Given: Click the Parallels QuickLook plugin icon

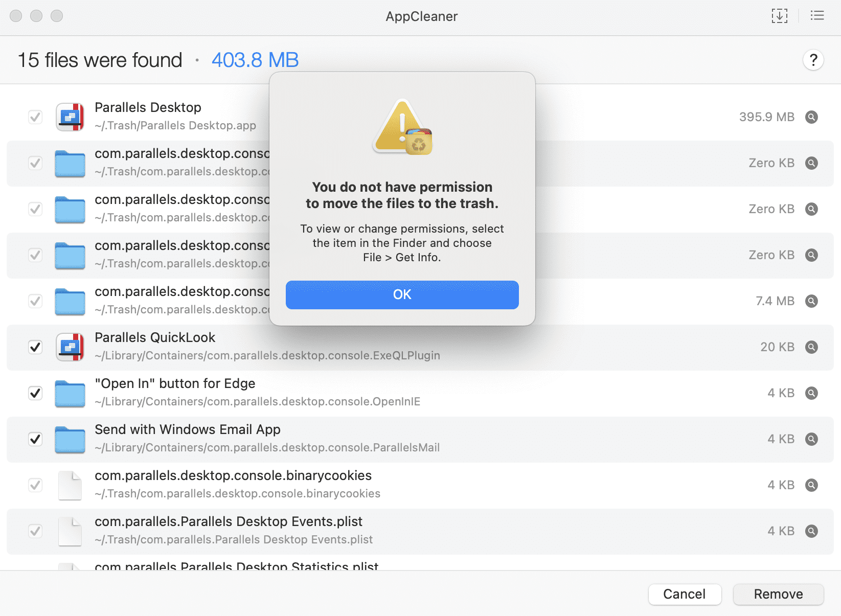Looking at the screenshot, I should [70, 347].
